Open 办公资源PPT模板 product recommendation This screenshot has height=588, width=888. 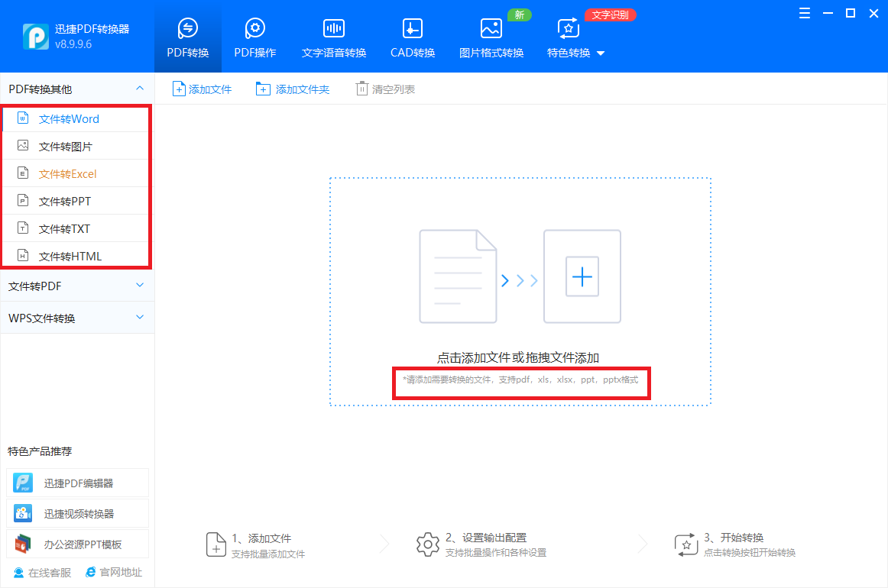78,544
